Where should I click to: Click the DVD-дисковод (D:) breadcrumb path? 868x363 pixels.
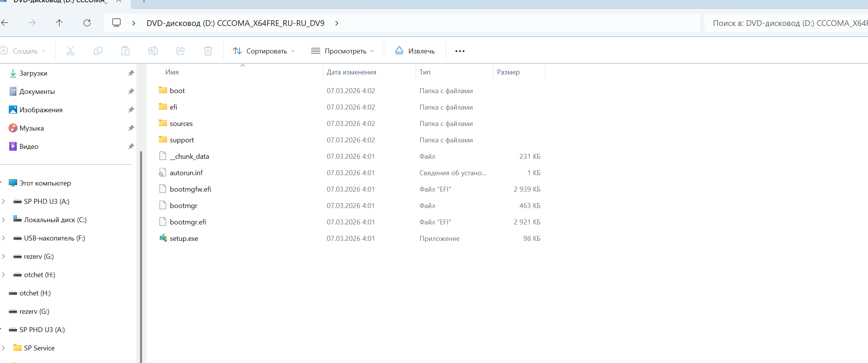[x=236, y=23]
